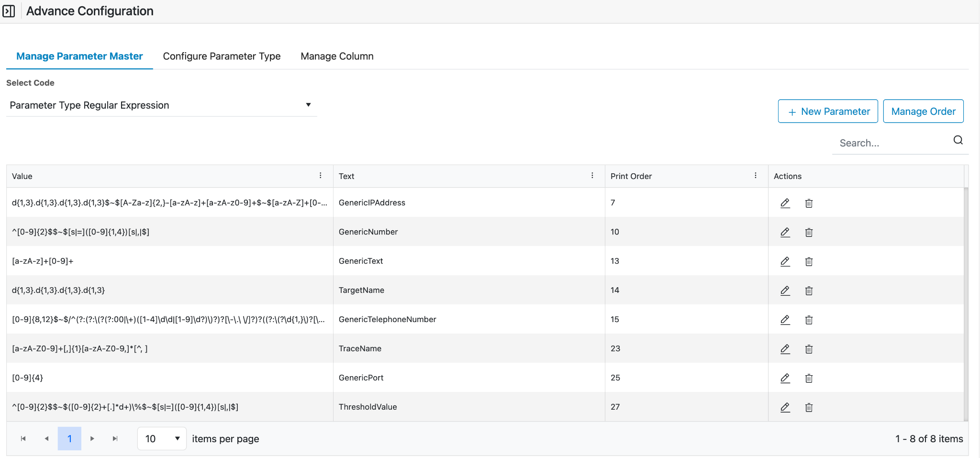Toggle the sidebar panel icon
The height and width of the screenshot is (458, 980).
pyautogui.click(x=9, y=11)
